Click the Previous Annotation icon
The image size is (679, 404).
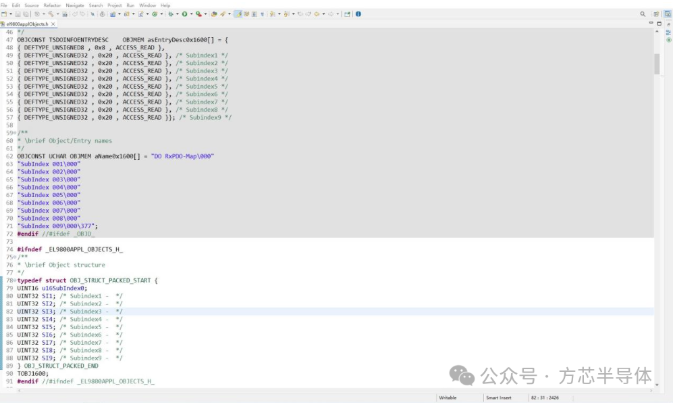click(286, 14)
